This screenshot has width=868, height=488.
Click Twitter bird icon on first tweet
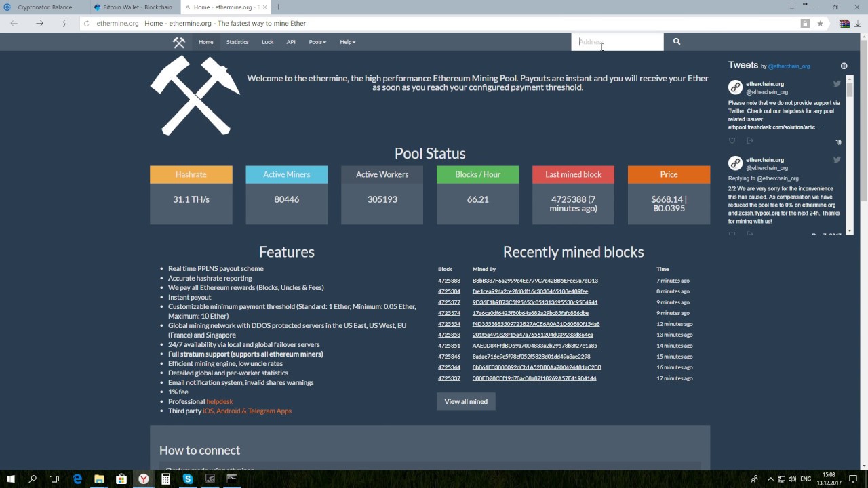coord(837,83)
